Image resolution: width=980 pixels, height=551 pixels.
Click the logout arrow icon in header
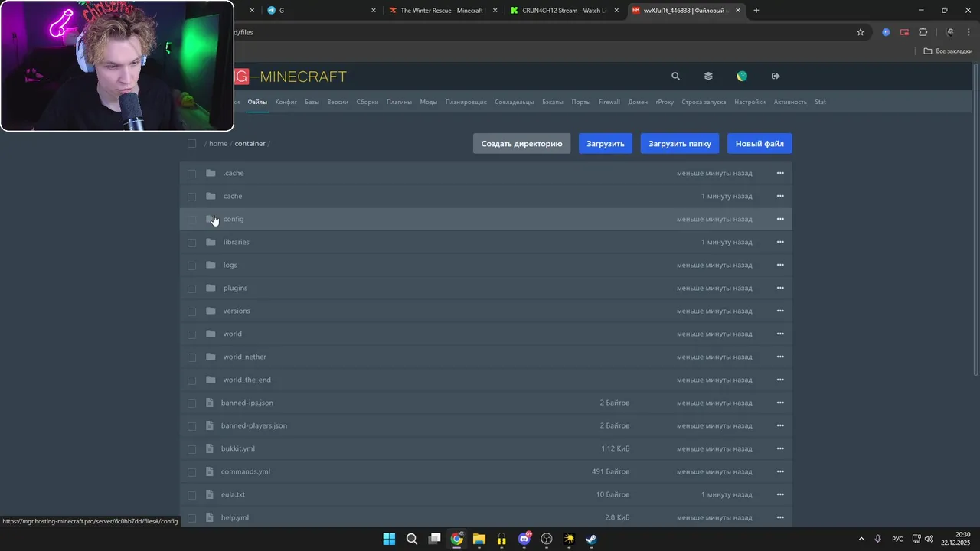(776, 76)
